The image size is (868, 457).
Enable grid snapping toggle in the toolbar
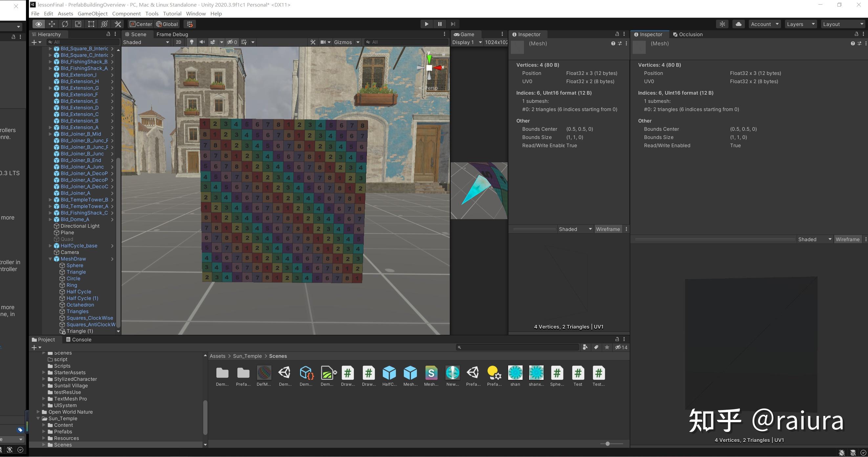coord(190,24)
